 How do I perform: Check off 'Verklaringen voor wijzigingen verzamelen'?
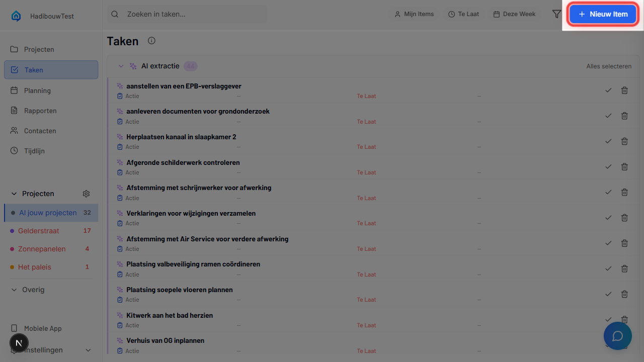pyautogui.click(x=608, y=218)
